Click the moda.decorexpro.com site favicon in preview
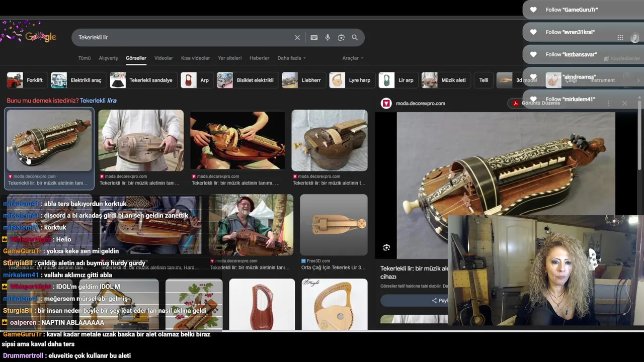This screenshot has height=362, width=644. tap(386, 103)
